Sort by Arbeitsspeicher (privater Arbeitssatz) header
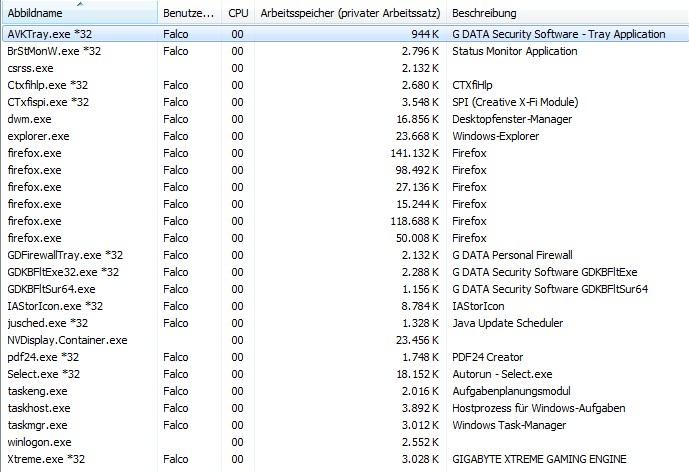Image resolution: width=689 pixels, height=472 pixels. (x=348, y=14)
